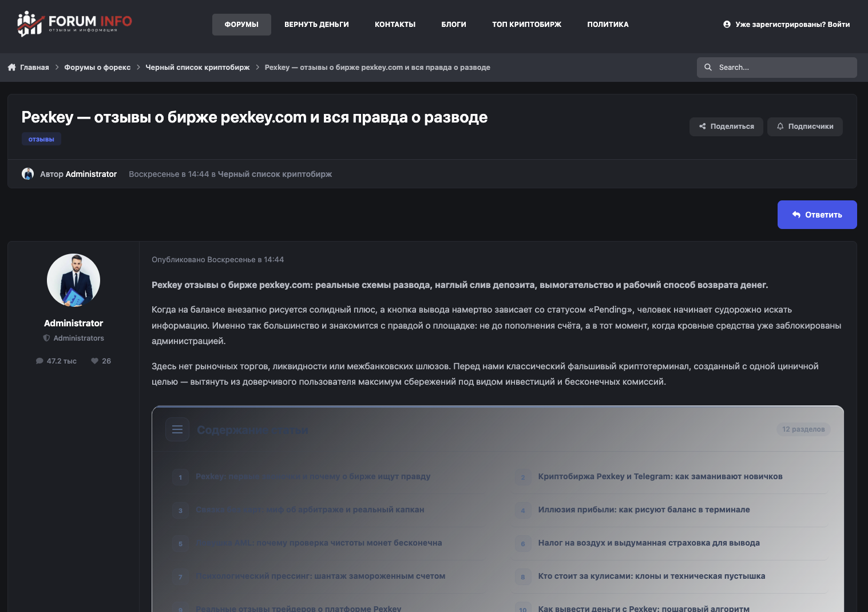The width and height of the screenshot is (868, 612).
Task: Open contents item Как вывести деньги с Pexkey
Action: coord(644,608)
